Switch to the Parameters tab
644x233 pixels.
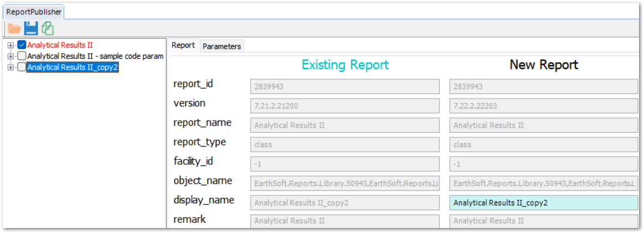tap(221, 46)
